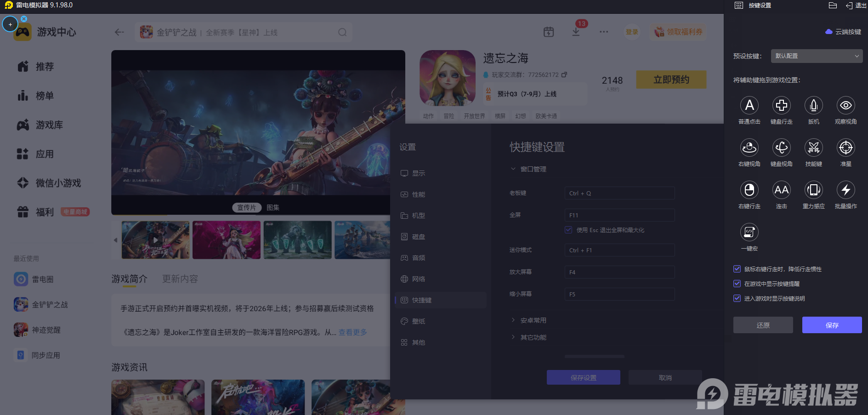This screenshot has width=868, height=415.
Task: Select the 右键行走 mouse tool
Action: (749, 190)
